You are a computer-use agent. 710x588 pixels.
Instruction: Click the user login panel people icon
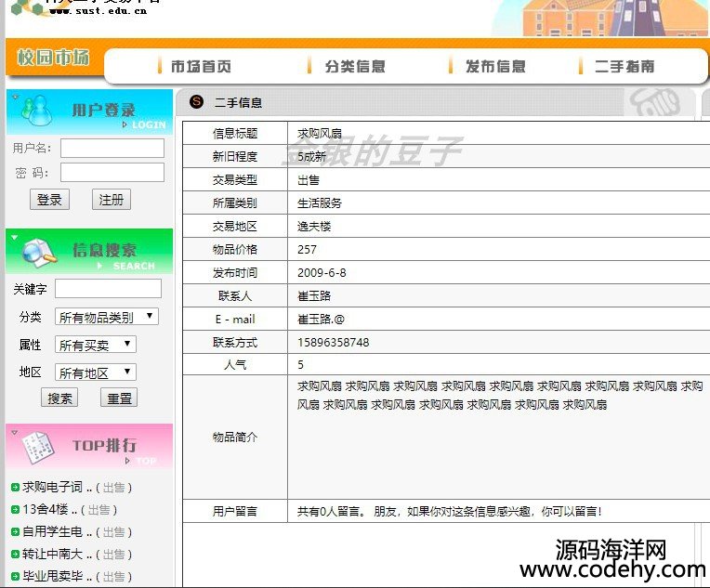coord(35,111)
